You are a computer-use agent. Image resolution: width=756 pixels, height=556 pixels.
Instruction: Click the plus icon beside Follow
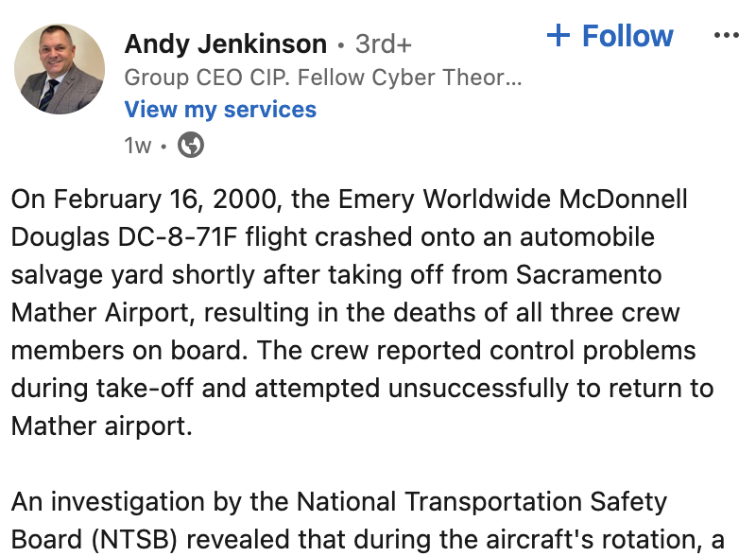click(x=558, y=35)
